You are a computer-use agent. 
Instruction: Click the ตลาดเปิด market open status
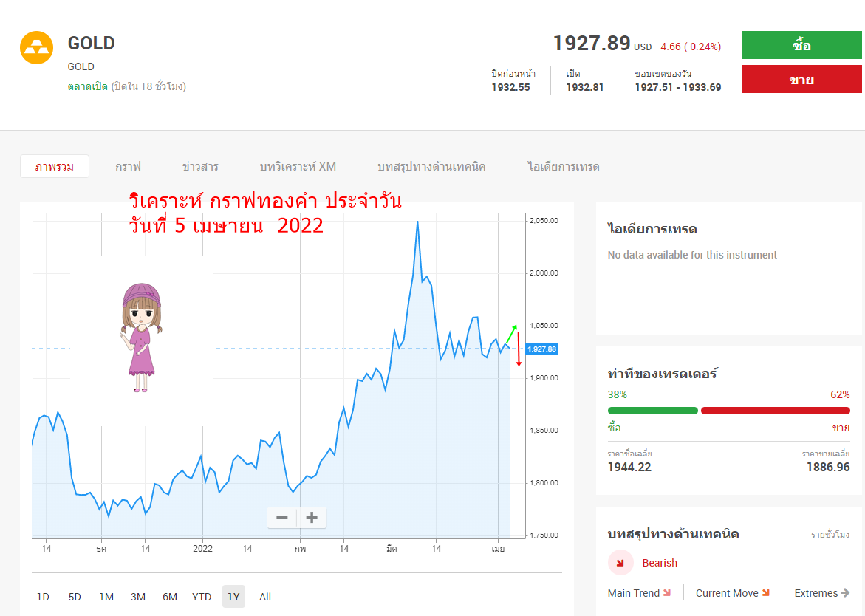click(88, 86)
